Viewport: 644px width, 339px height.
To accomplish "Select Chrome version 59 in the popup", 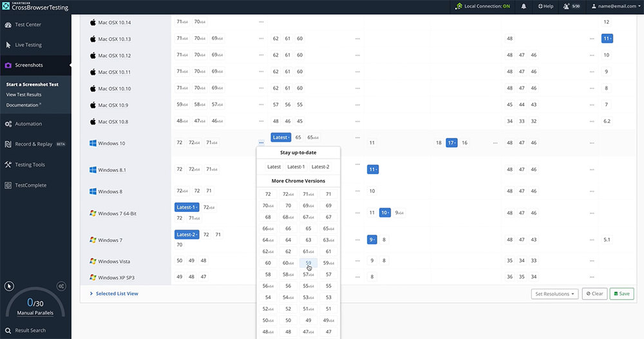I will coord(308,263).
